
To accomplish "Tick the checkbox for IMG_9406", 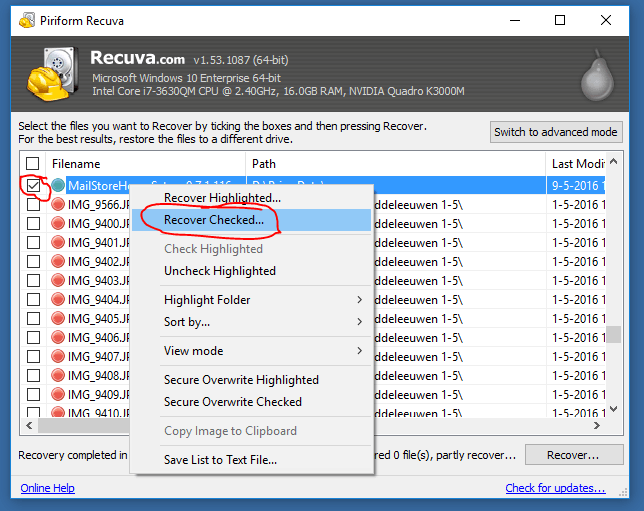I will pos(33,337).
